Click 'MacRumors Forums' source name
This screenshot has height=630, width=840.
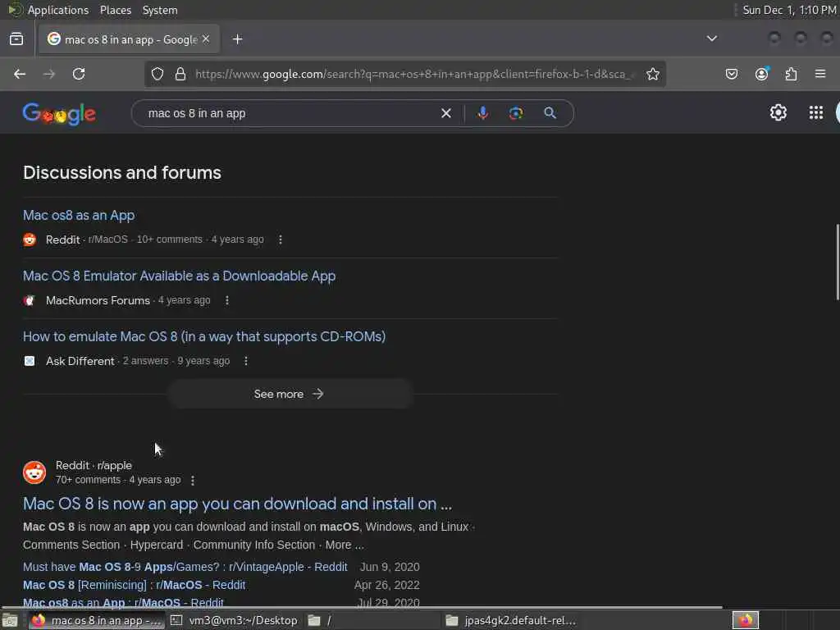[98, 300]
